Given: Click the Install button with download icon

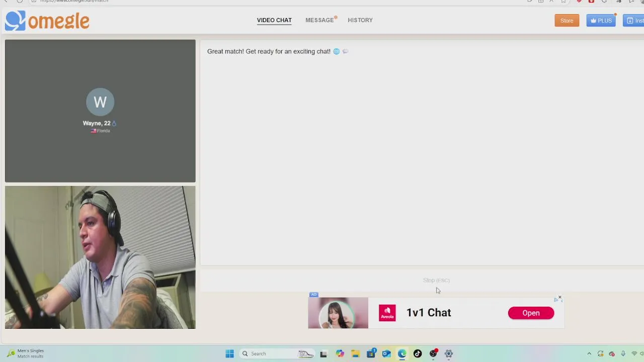Looking at the screenshot, I should (634, 21).
